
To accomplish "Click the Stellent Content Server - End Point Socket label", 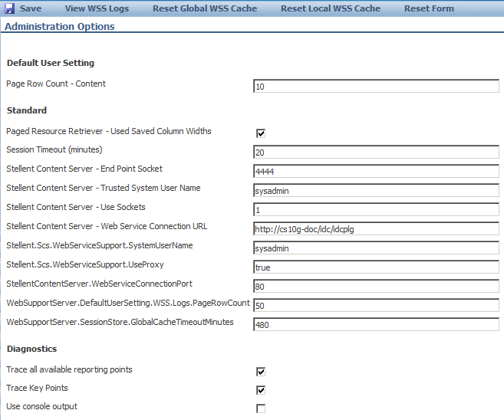I will [84, 169].
